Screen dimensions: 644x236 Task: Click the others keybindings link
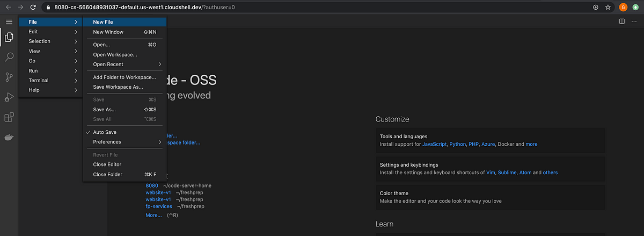(x=550, y=173)
